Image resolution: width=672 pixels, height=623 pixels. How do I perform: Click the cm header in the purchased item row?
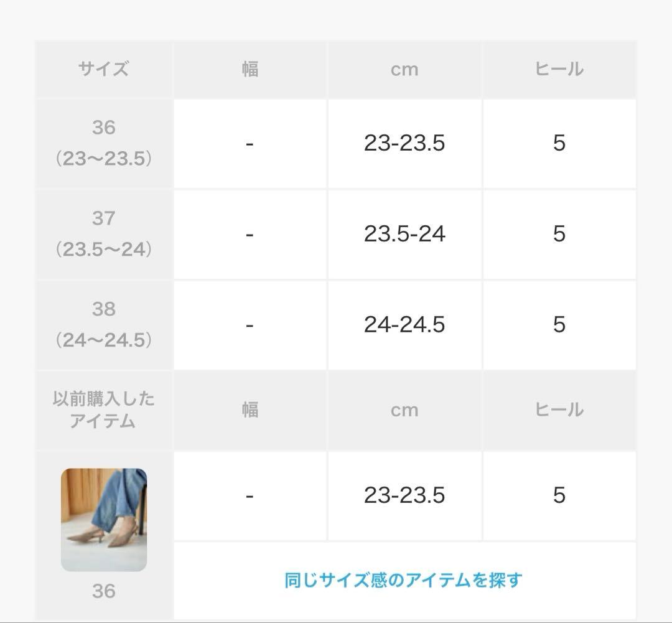[404, 410]
